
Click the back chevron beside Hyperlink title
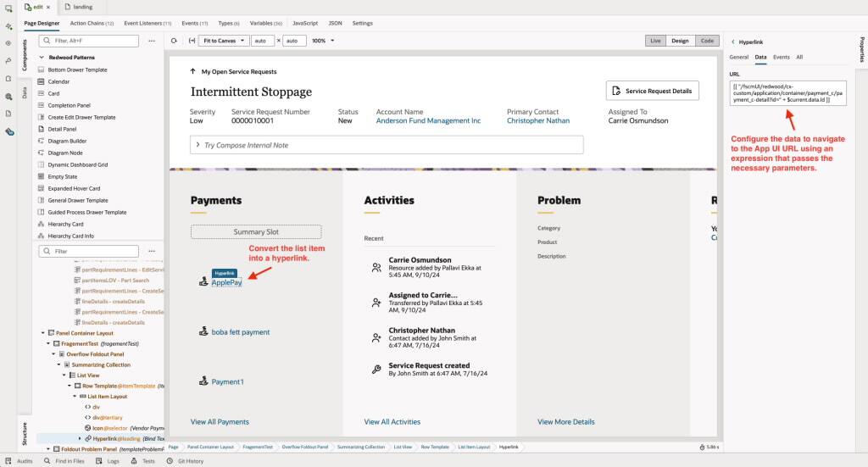[733, 42]
